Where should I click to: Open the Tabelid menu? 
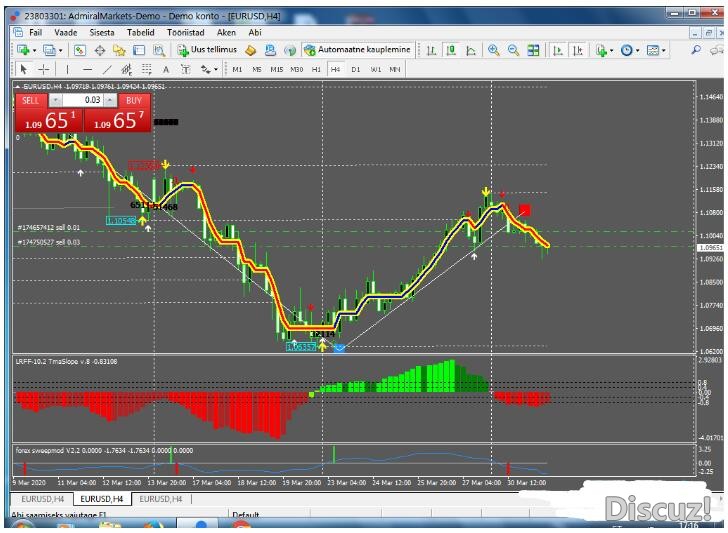click(x=141, y=32)
